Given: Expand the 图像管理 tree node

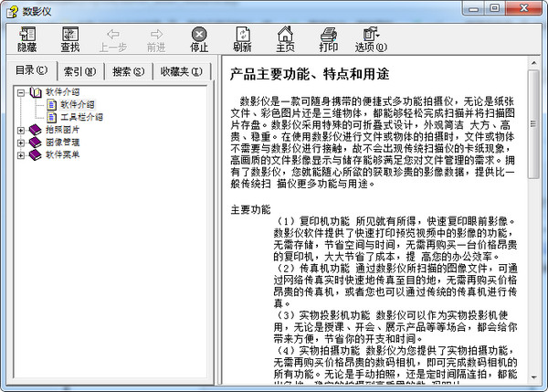Looking at the screenshot, I should tap(21, 143).
